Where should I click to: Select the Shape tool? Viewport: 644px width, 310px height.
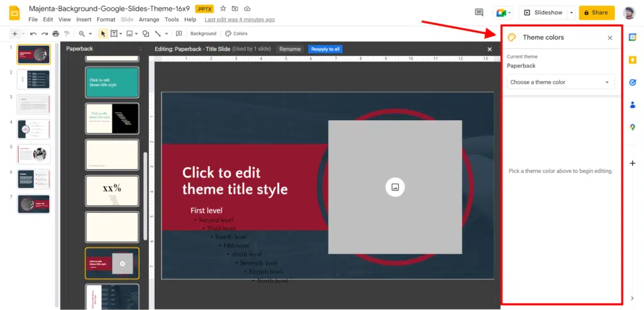click(145, 33)
